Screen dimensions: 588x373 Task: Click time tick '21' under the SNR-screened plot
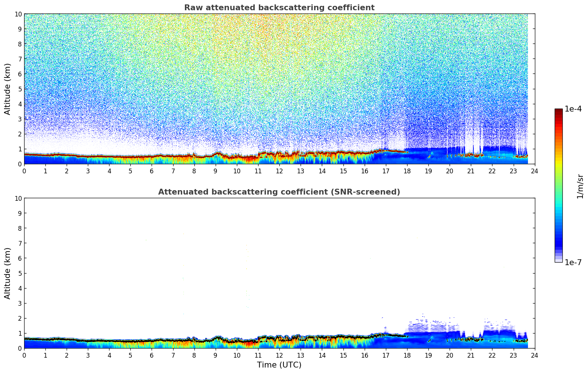point(471,355)
